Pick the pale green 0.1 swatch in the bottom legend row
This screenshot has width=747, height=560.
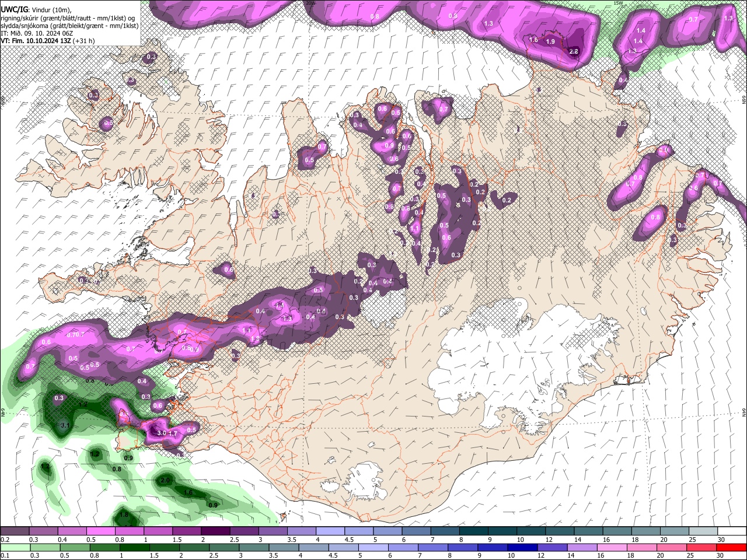click(15, 547)
